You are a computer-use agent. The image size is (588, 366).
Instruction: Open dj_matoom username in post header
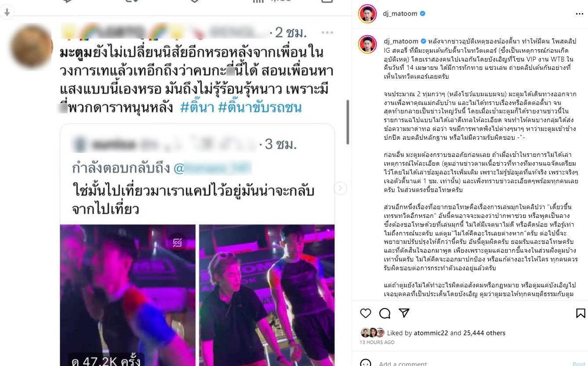pyautogui.click(x=400, y=14)
